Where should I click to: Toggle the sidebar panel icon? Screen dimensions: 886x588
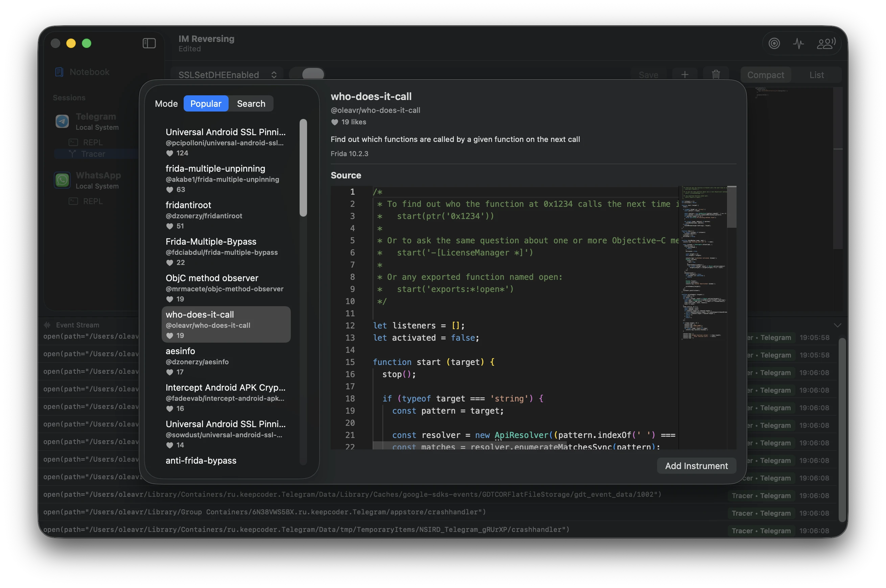point(149,43)
